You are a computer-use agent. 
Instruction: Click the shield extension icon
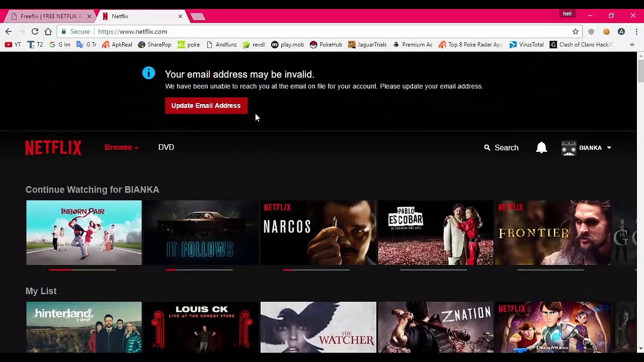tap(591, 31)
